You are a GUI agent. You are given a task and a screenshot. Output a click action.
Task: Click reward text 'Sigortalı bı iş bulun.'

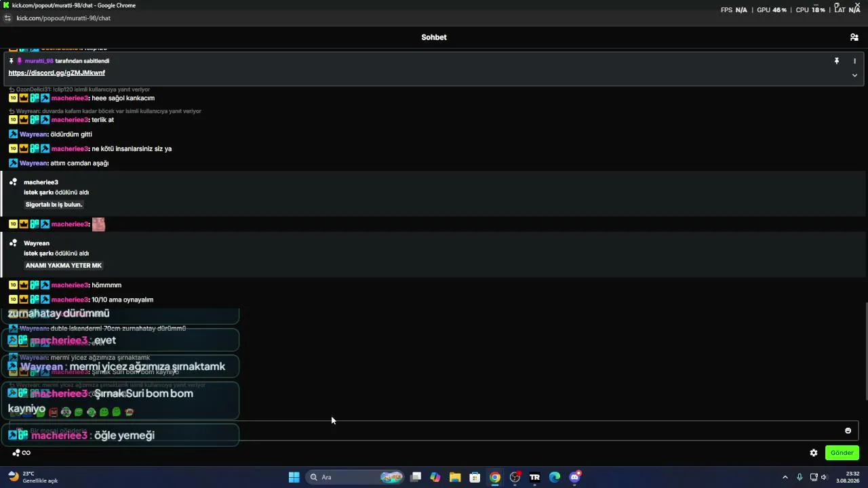54,205
